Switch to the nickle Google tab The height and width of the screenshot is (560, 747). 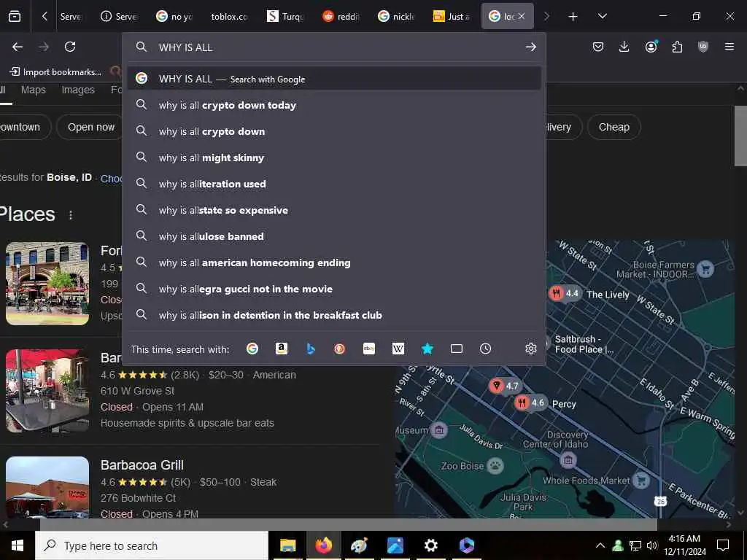pos(397,17)
